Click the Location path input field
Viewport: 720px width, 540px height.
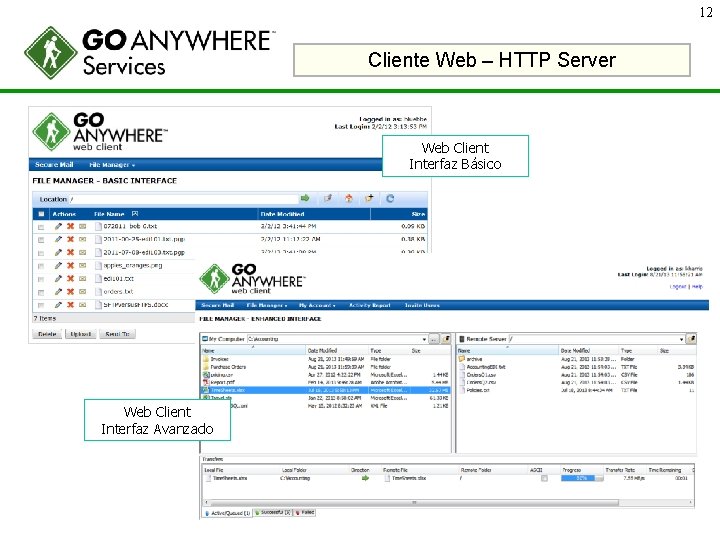click(183, 199)
